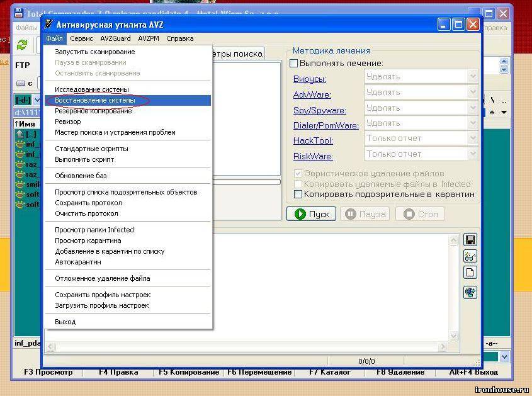Toggle Эвристическое удаление файлов checkbox
The image size is (532, 396).
[298, 173]
